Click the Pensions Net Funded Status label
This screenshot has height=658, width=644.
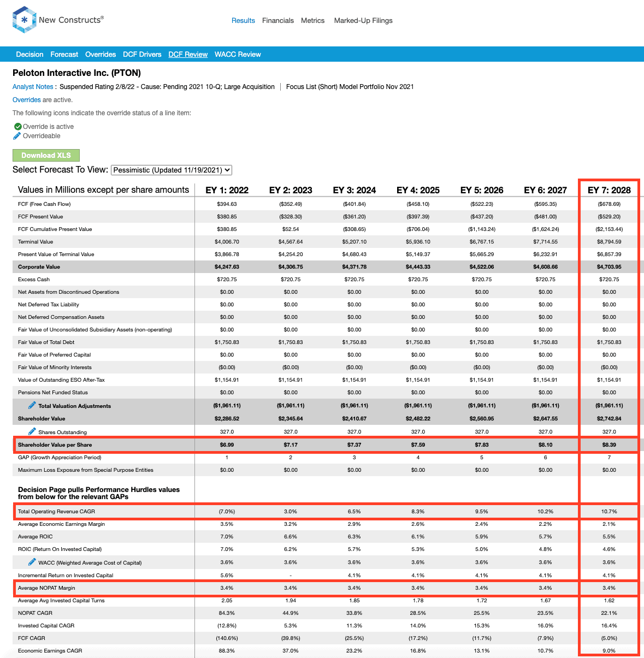(53, 393)
